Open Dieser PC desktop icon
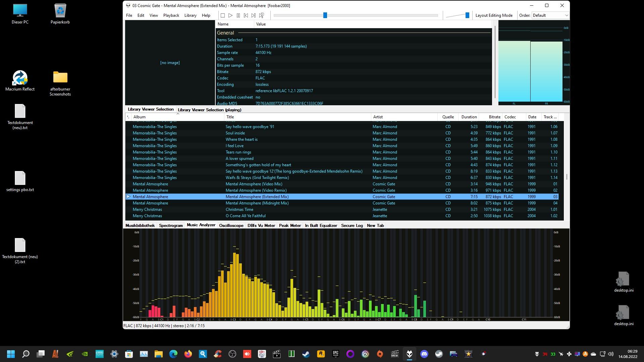The height and width of the screenshot is (362, 644). pos(20,14)
